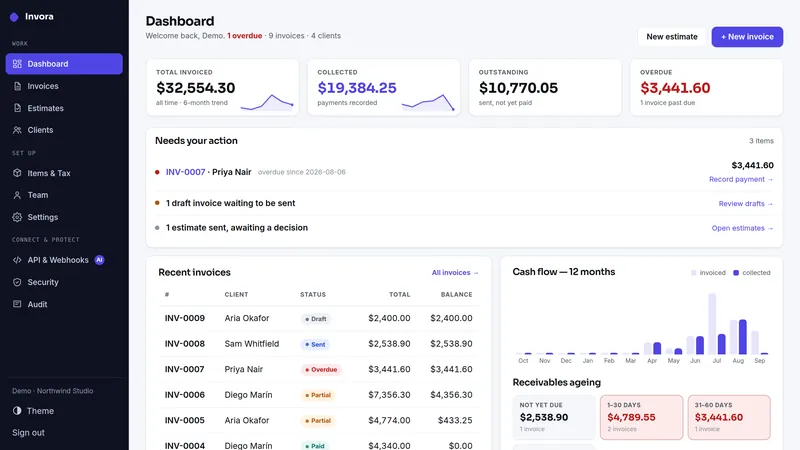Click the $4,356.30 balance cell

(451, 395)
